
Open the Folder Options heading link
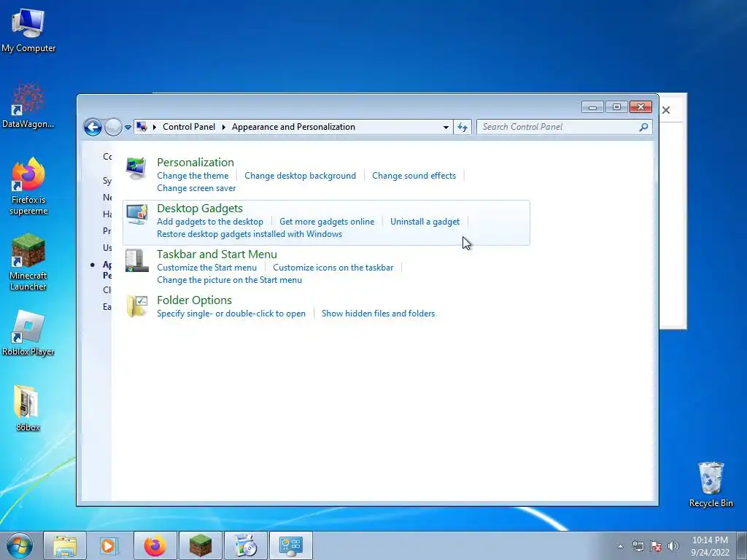(x=194, y=300)
